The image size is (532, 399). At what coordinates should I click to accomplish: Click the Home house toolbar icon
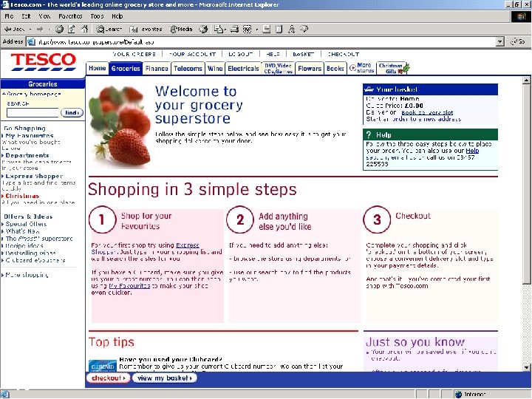pyautogui.click(x=84, y=29)
